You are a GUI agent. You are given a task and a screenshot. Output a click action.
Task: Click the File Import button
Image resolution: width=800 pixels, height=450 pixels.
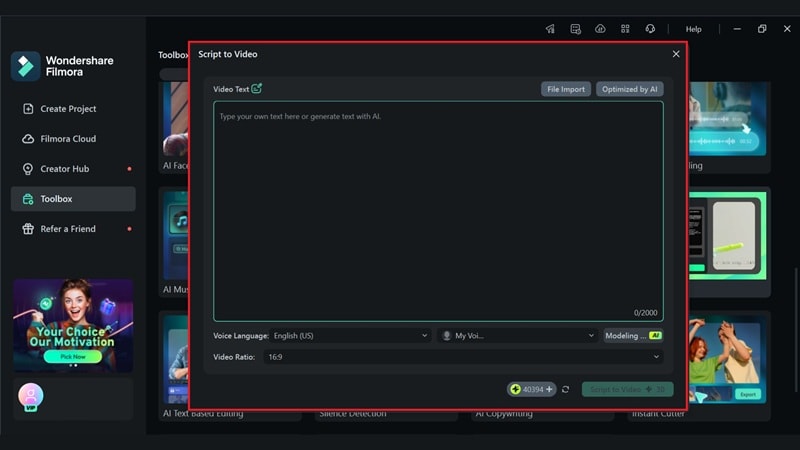[566, 89]
